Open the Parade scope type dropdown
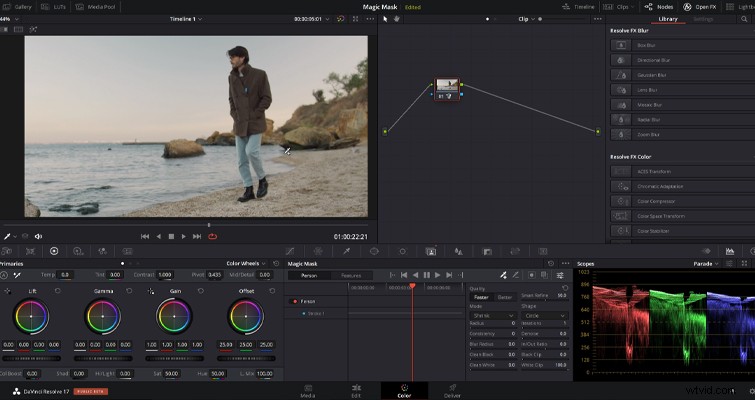Viewport: 755px width, 400px height. click(706, 263)
